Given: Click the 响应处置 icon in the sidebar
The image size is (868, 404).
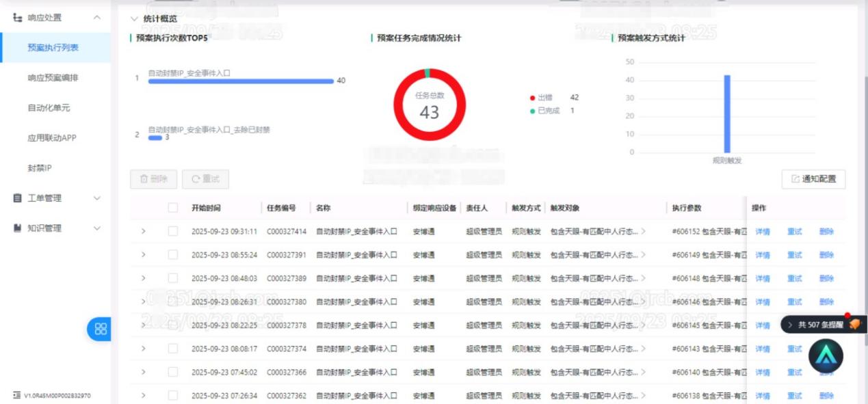Looking at the screenshot, I should [17, 17].
